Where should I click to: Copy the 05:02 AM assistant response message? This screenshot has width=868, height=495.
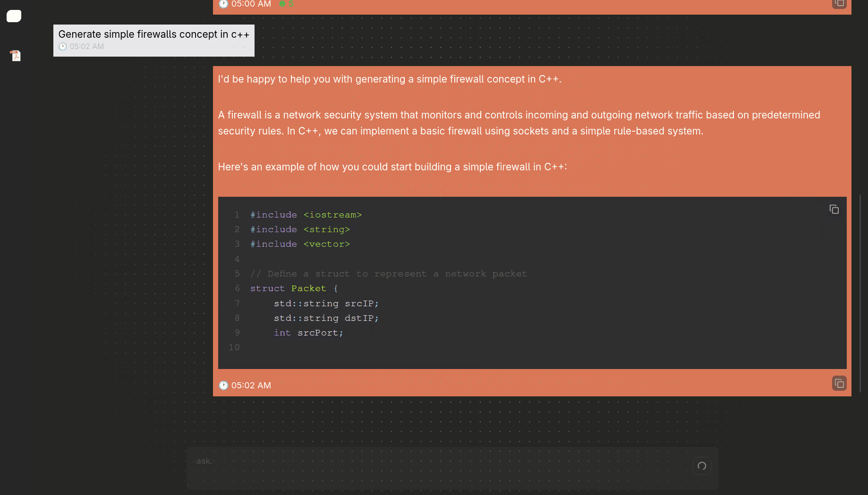point(839,384)
